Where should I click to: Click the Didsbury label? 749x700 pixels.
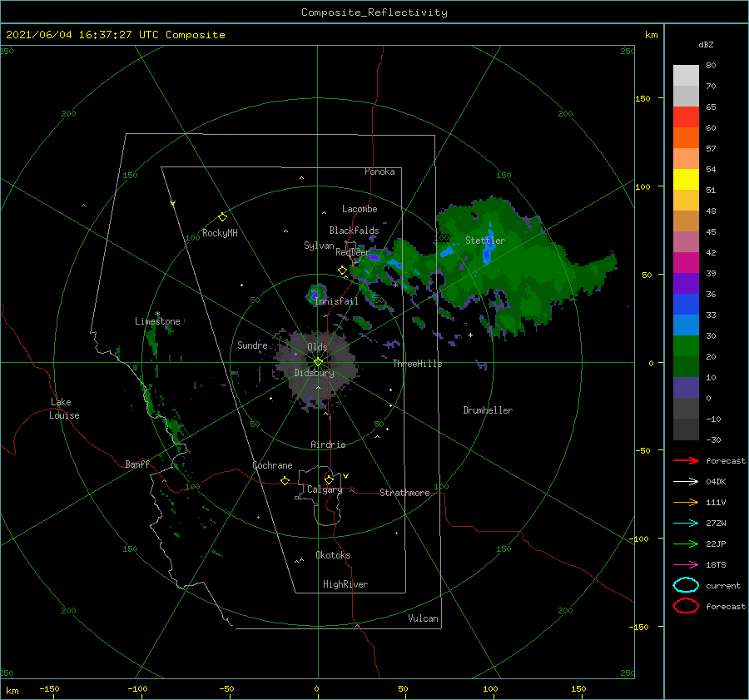point(314,373)
